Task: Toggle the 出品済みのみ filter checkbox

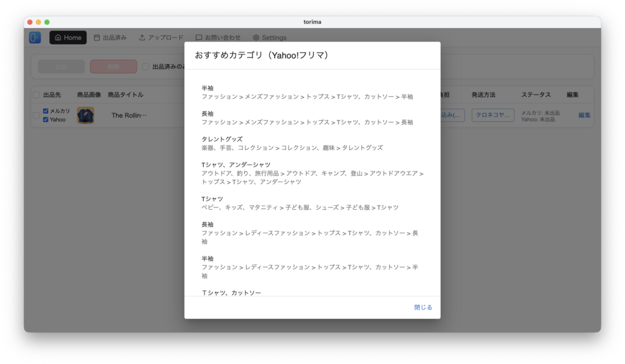Action: 146,66
